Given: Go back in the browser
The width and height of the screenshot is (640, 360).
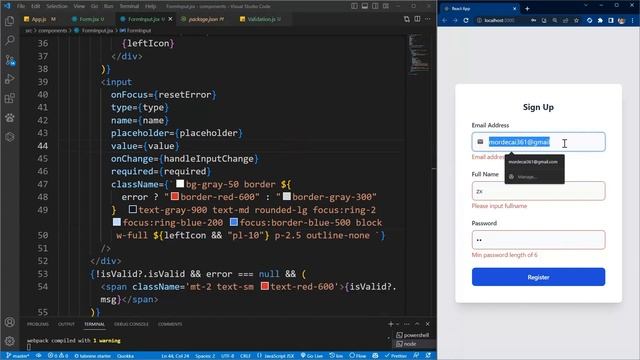Looking at the screenshot, I should (x=444, y=20).
